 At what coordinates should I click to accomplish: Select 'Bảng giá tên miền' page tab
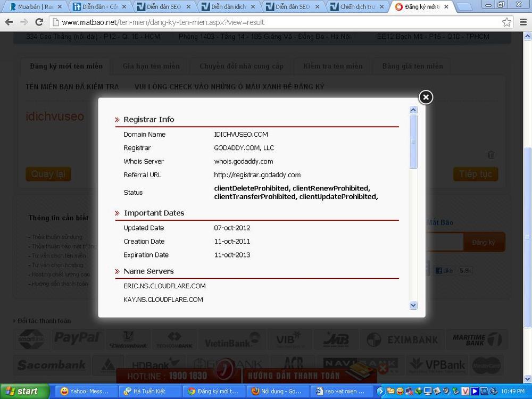[412, 66]
